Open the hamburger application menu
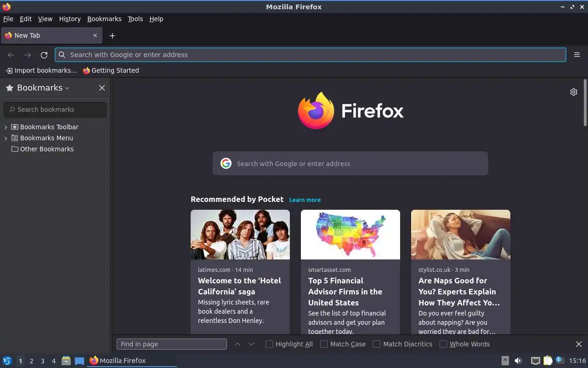This screenshot has width=588, height=368. click(x=577, y=55)
